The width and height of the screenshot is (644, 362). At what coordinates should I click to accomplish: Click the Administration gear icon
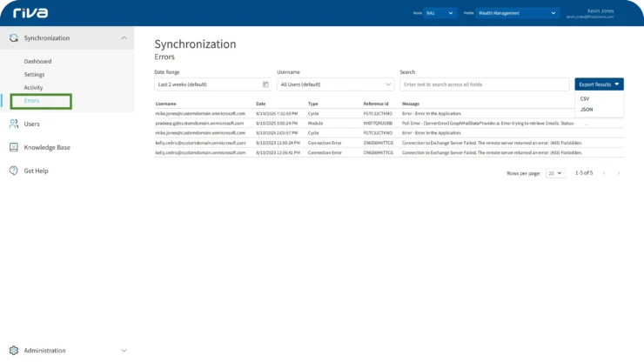(14, 351)
